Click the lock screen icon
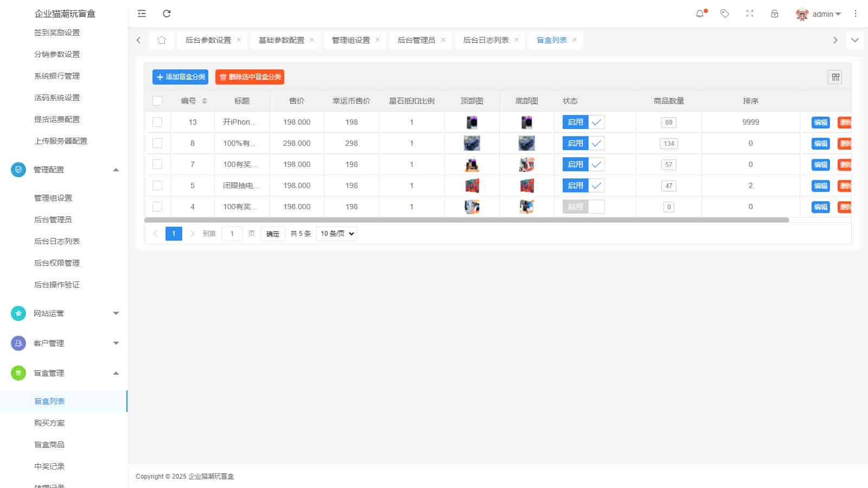 click(x=775, y=14)
